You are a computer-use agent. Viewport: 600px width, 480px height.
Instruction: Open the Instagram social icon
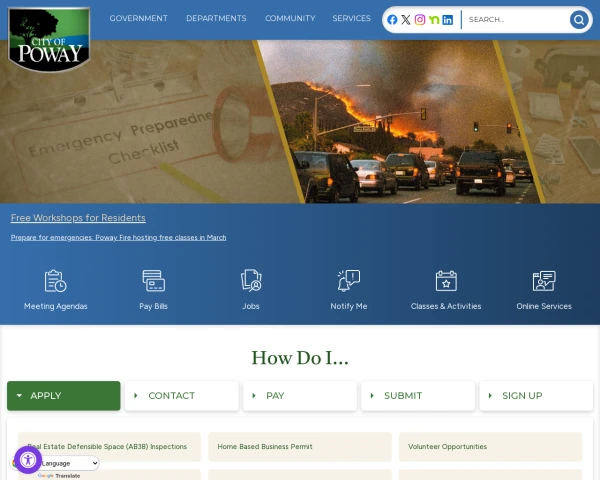coord(420,20)
